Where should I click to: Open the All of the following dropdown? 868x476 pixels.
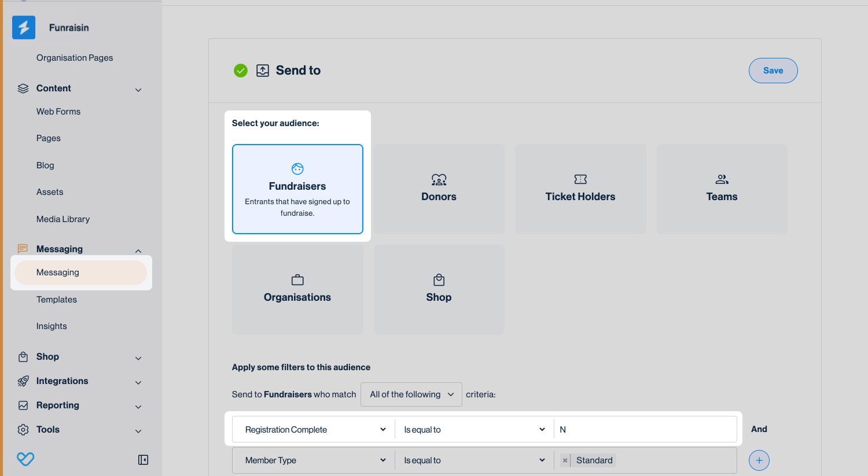[411, 394]
